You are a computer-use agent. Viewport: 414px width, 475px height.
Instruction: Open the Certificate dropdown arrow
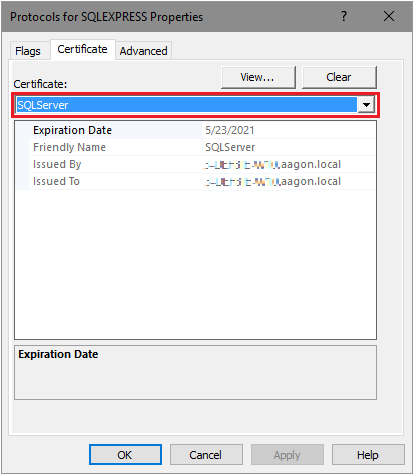(x=366, y=105)
